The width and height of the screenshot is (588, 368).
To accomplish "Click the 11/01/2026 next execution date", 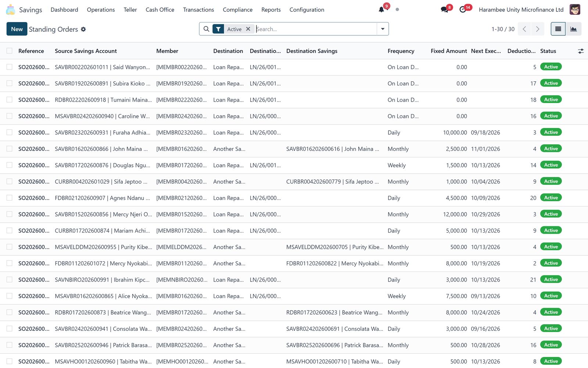I will pyautogui.click(x=485, y=149).
